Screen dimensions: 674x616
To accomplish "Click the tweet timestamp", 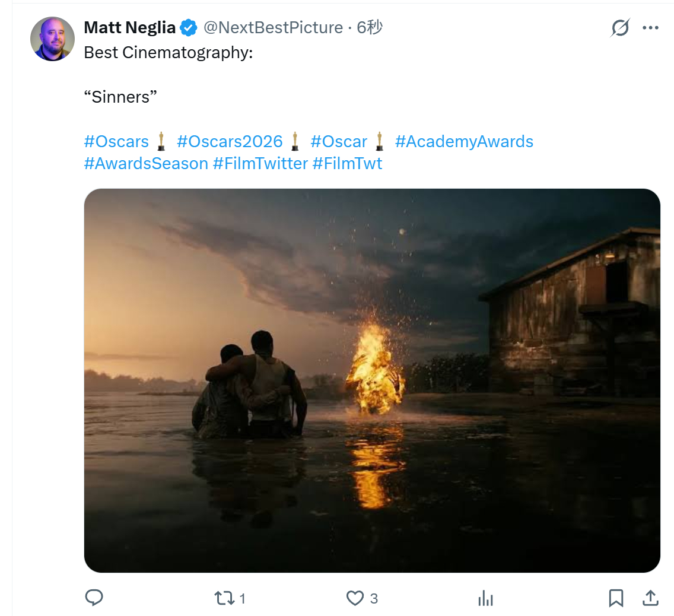I will point(370,28).
